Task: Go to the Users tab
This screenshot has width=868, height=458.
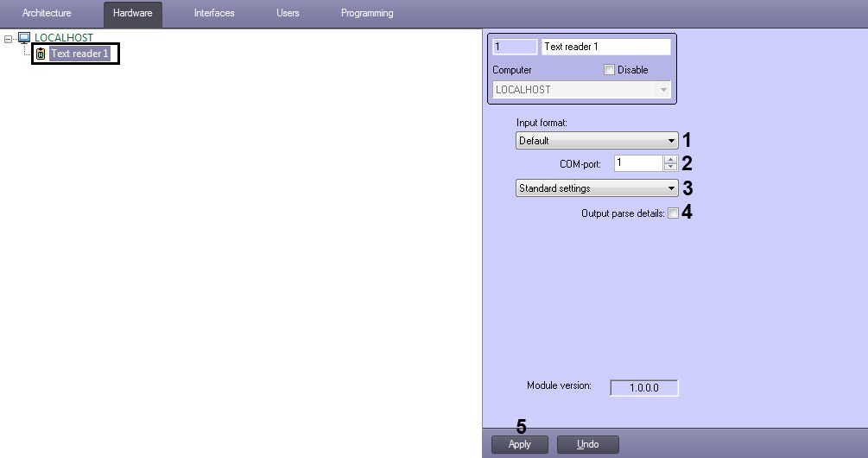Action: (288, 13)
